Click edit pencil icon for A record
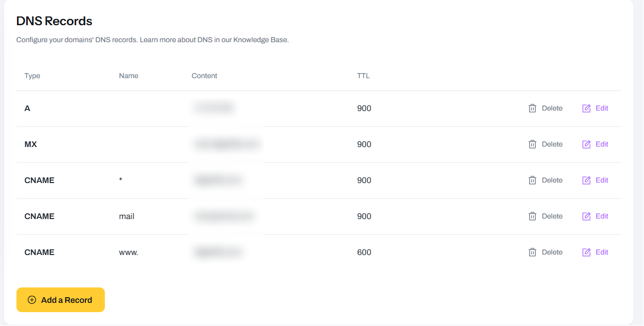 coord(585,108)
